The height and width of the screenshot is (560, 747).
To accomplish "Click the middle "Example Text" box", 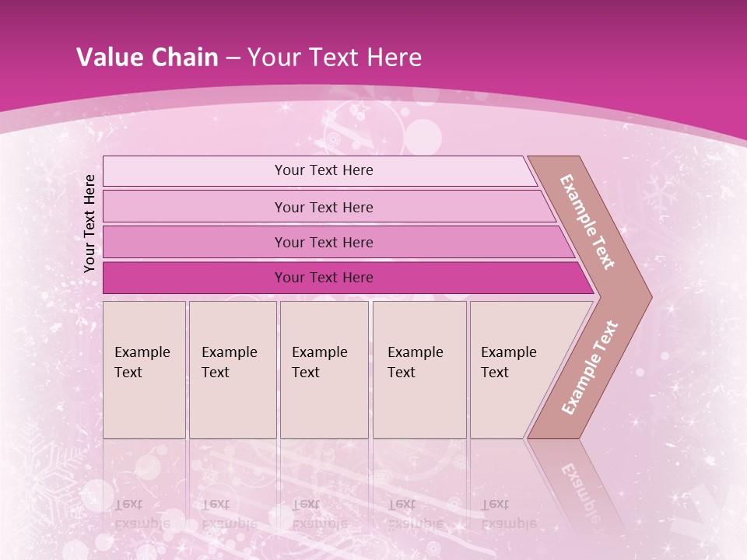I will pyautogui.click(x=324, y=369).
